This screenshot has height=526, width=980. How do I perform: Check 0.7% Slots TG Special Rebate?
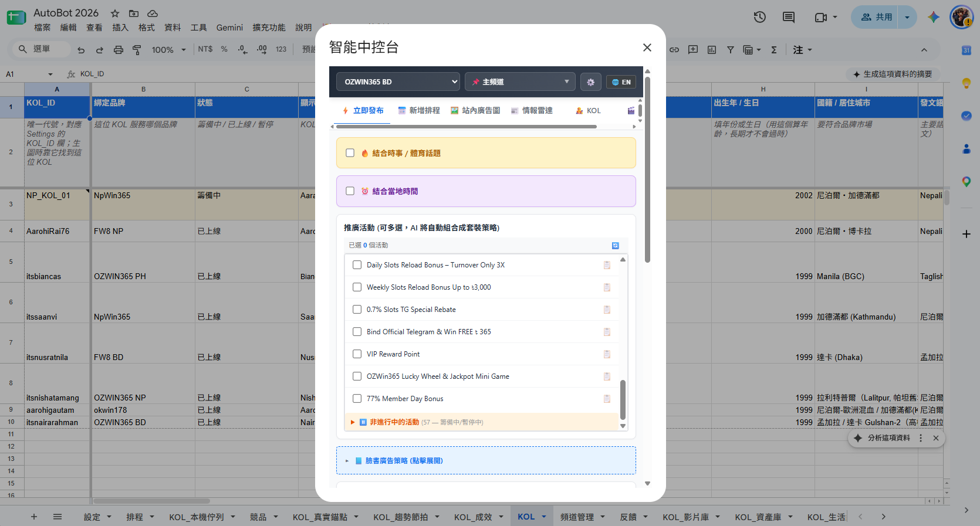(x=357, y=310)
